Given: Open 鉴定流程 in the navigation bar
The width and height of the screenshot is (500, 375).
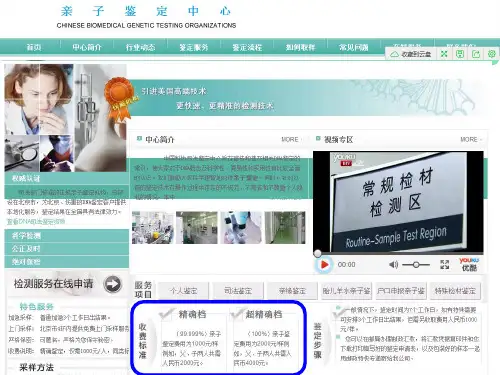Looking at the screenshot, I should point(247,47).
